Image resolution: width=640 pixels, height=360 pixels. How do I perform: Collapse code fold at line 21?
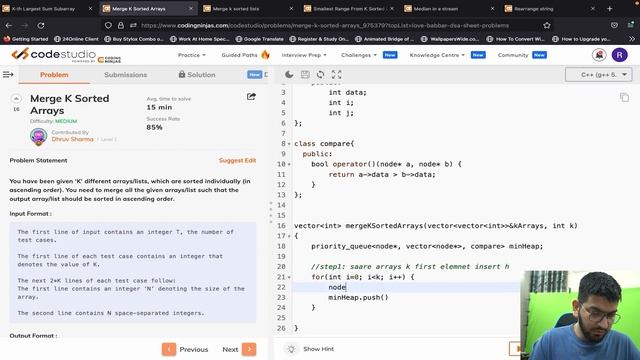(x=289, y=277)
